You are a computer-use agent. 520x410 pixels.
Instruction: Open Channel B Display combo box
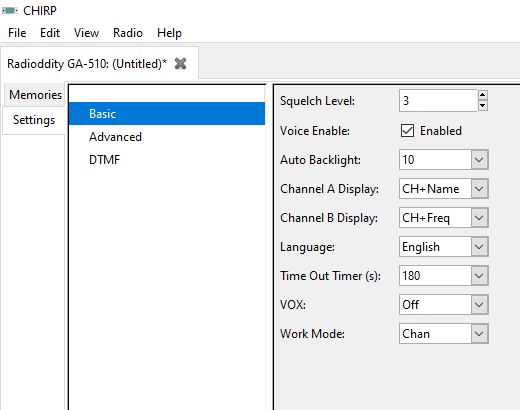(444, 218)
